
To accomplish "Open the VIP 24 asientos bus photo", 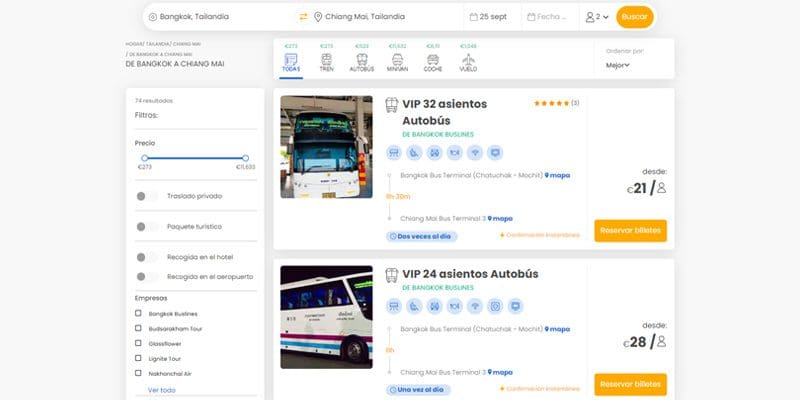I will 327,317.
